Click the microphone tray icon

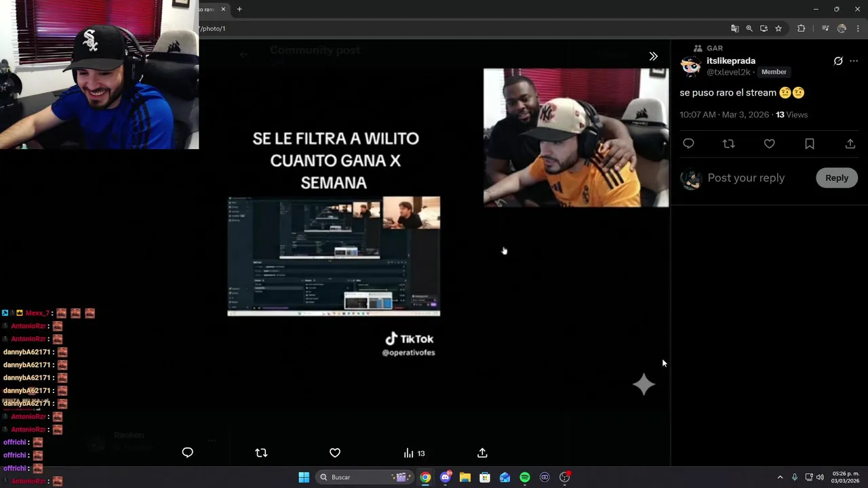click(794, 477)
